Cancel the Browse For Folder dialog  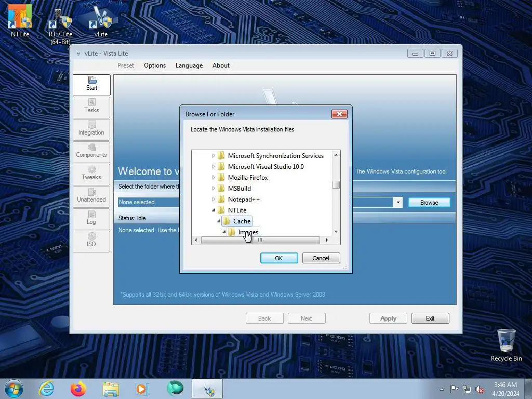click(321, 258)
